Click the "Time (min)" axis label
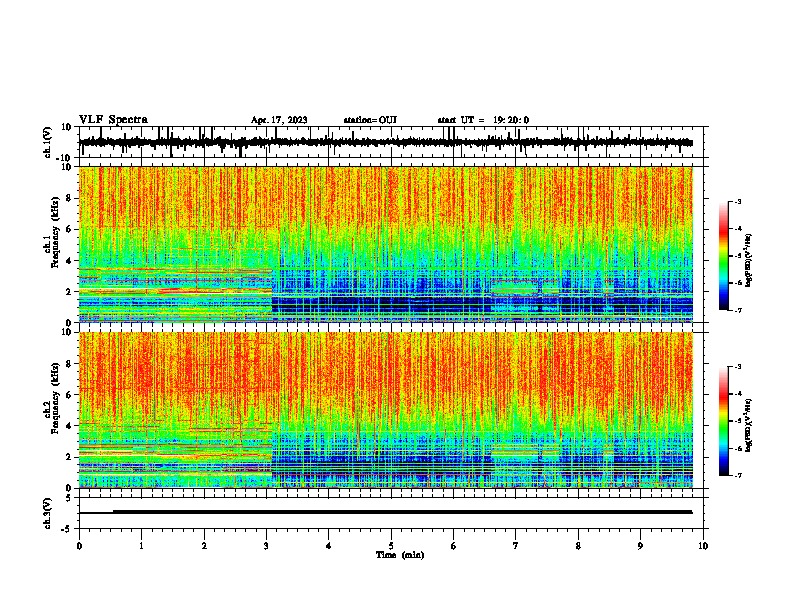Image resolution: width=792 pixels, height=612 pixels. [400, 555]
